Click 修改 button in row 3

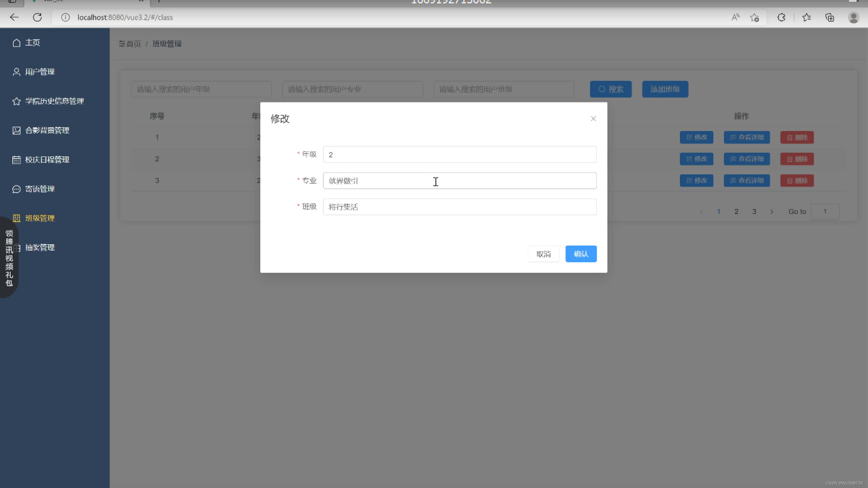point(697,181)
